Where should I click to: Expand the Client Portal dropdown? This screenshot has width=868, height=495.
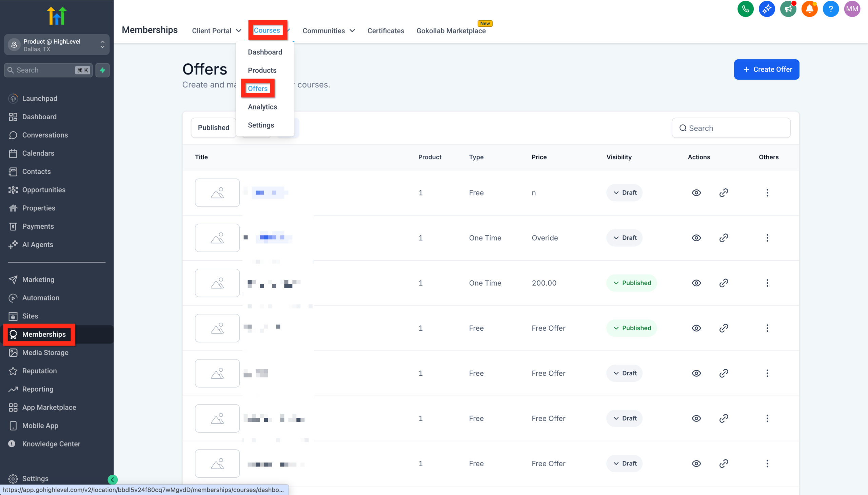click(x=216, y=30)
